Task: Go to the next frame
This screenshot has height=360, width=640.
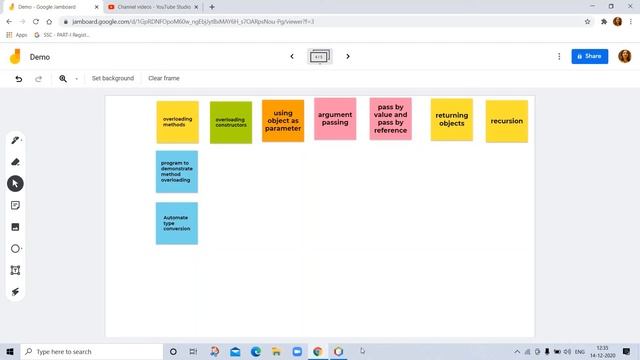Action: tap(348, 56)
